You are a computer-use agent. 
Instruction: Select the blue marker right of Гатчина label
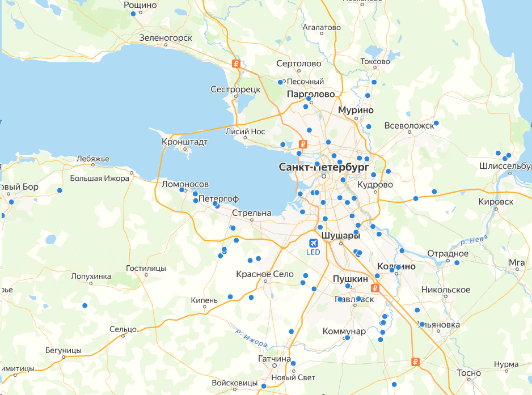293,363
